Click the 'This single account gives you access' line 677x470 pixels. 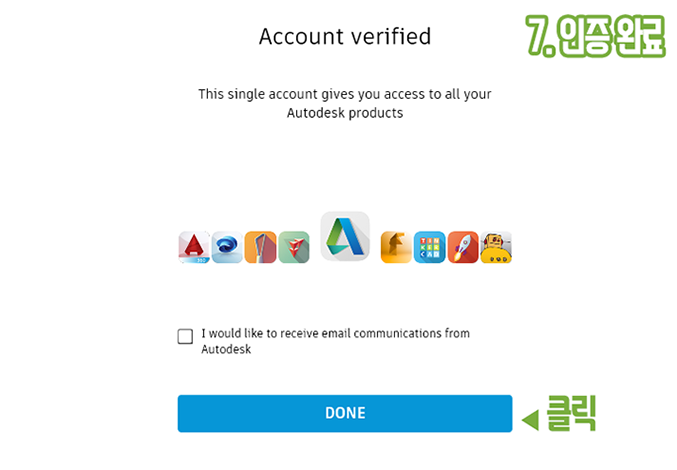point(345,94)
